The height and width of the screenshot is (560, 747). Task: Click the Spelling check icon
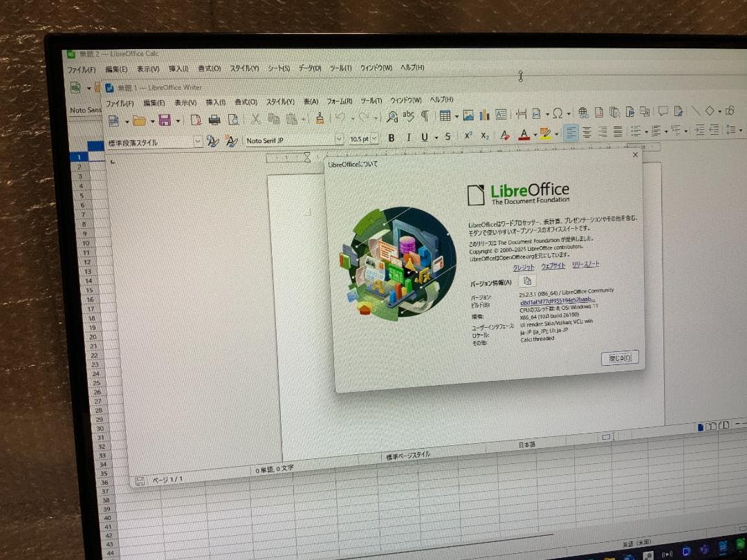pyautogui.click(x=409, y=114)
